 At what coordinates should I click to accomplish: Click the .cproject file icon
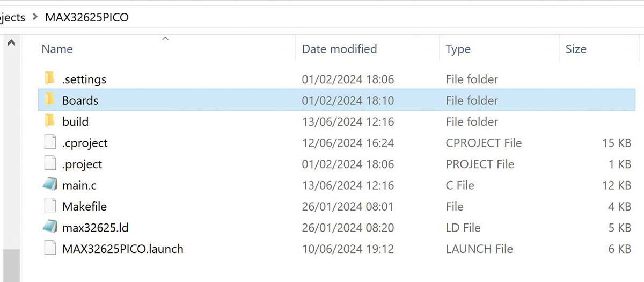(49, 143)
